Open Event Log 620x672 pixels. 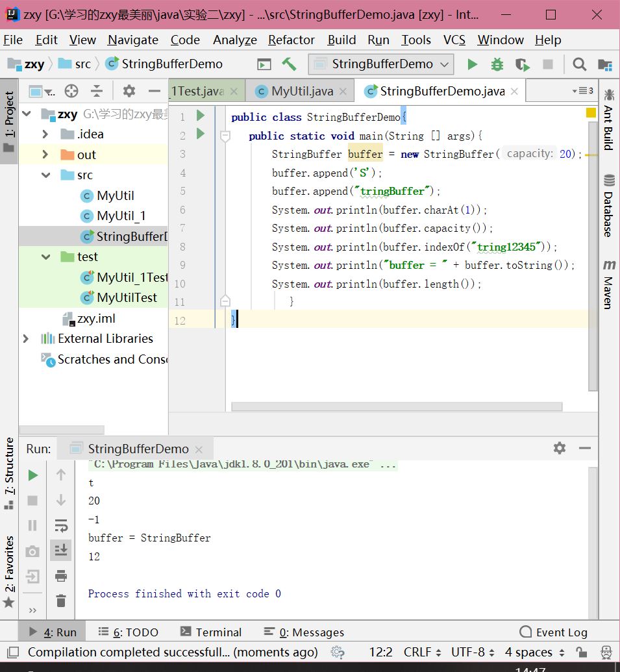[x=553, y=632]
